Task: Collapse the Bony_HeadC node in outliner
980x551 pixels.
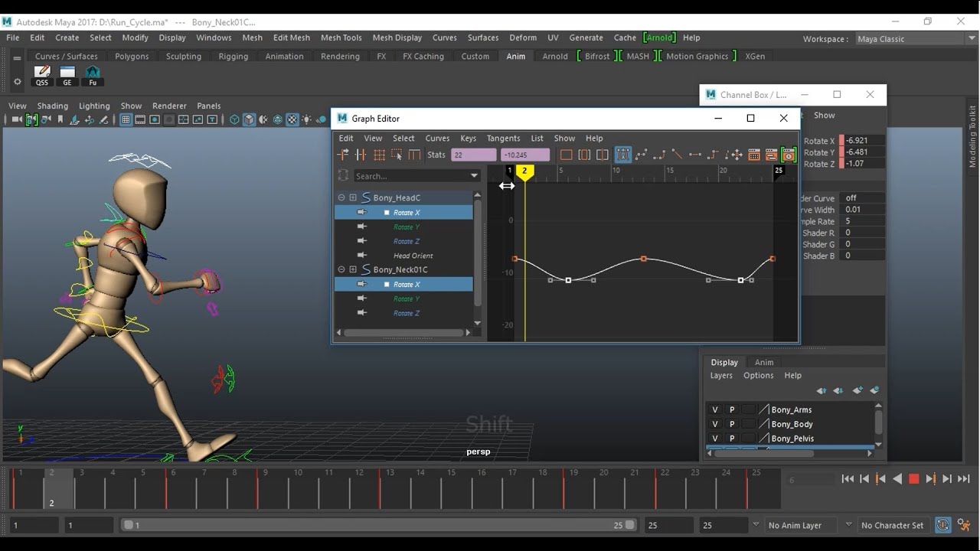Action: (341, 197)
